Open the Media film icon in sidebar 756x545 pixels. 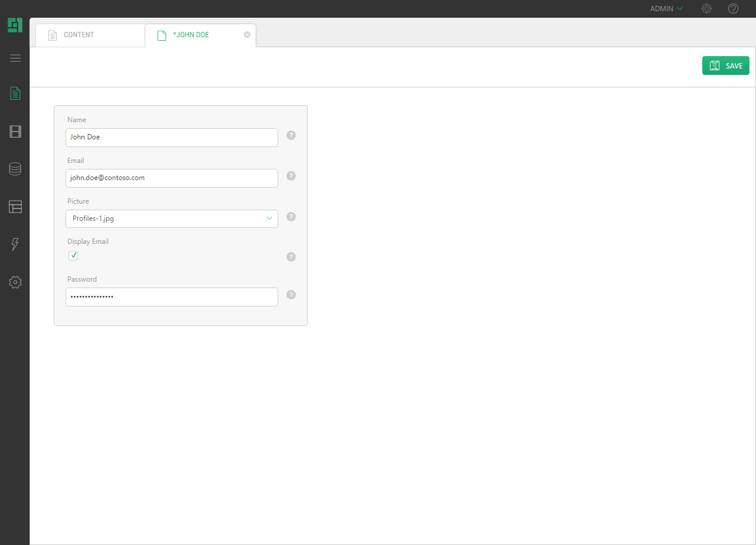click(x=15, y=132)
